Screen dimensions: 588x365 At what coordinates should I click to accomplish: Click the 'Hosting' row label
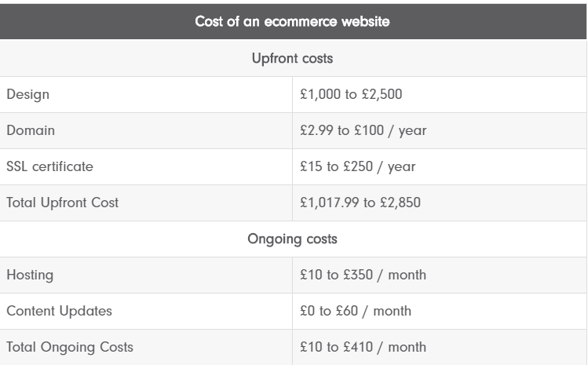(30, 275)
